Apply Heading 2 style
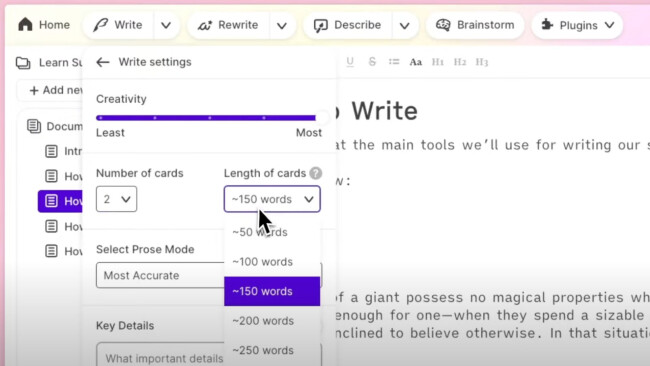The height and width of the screenshot is (366, 650). 460,62
